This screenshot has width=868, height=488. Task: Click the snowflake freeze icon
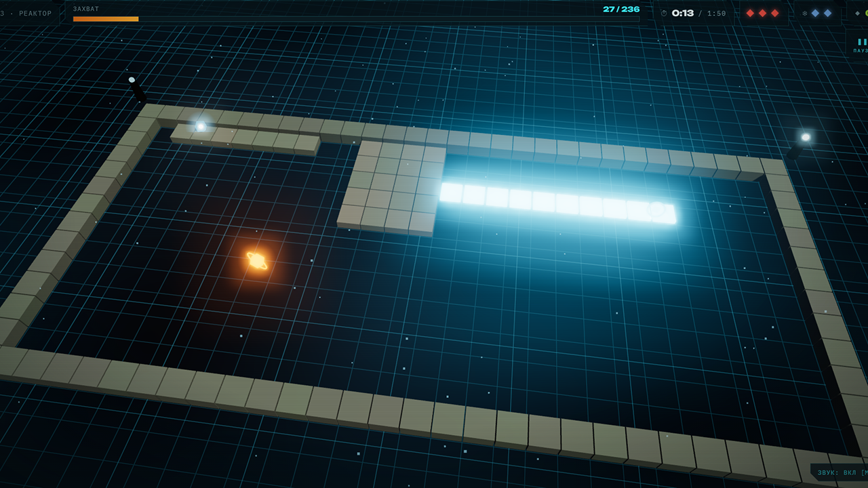pyautogui.click(x=805, y=13)
